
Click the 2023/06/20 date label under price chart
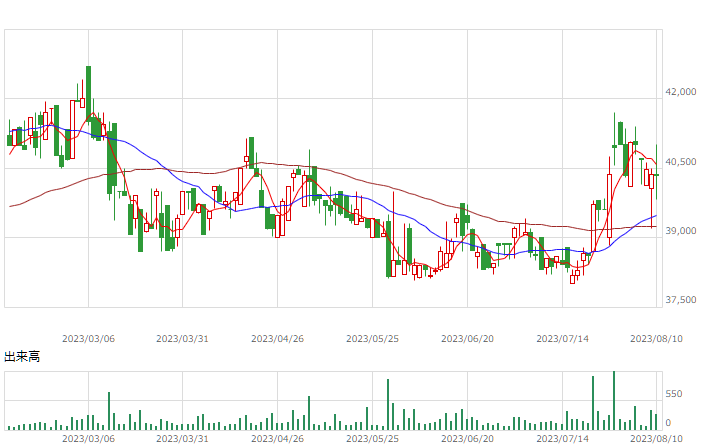(467, 339)
